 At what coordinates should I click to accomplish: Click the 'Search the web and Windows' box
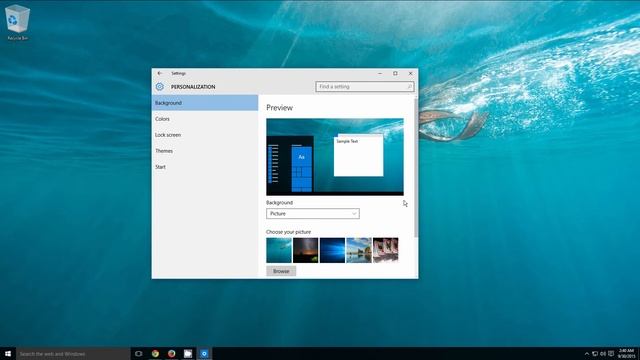(73, 353)
